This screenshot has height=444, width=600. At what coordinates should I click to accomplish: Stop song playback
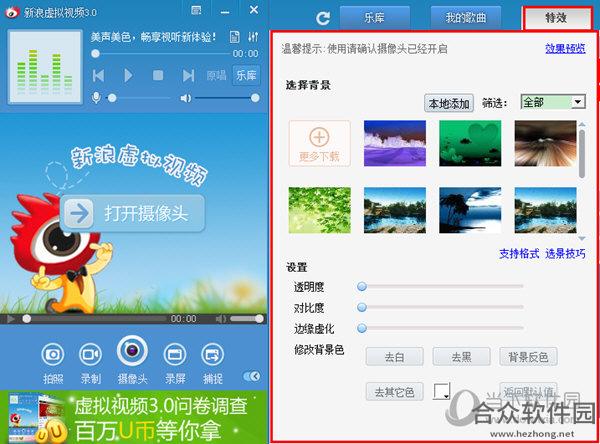click(158, 75)
